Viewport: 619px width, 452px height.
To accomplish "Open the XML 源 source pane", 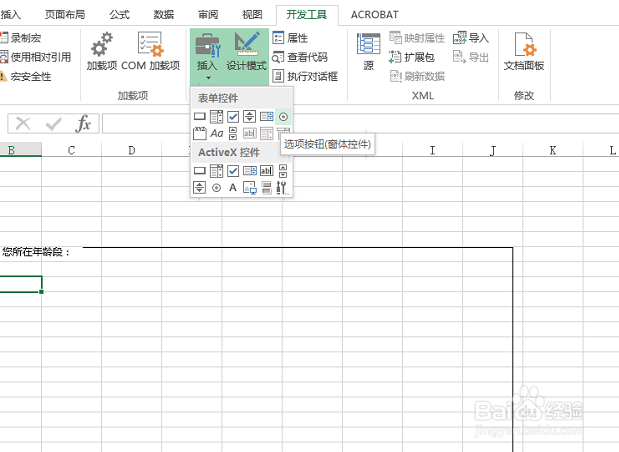I will point(368,52).
